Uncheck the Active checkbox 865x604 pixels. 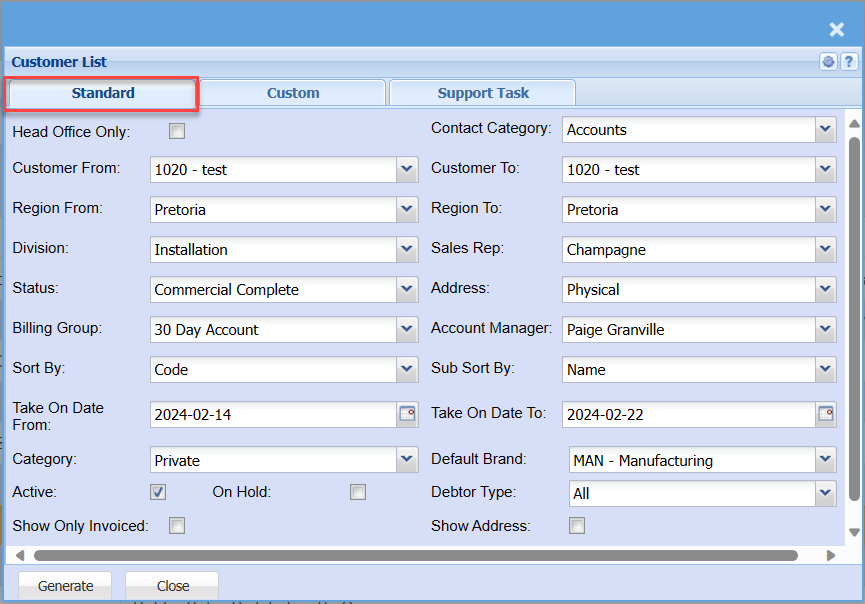click(158, 492)
